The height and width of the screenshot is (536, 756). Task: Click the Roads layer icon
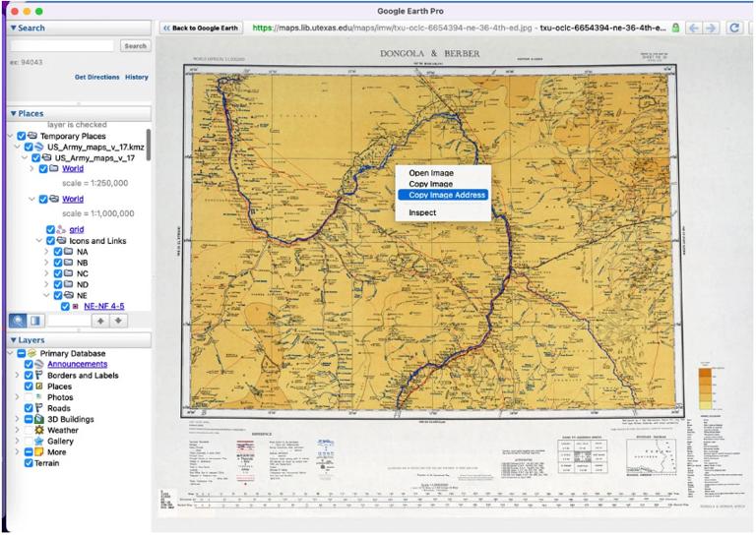point(39,408)
